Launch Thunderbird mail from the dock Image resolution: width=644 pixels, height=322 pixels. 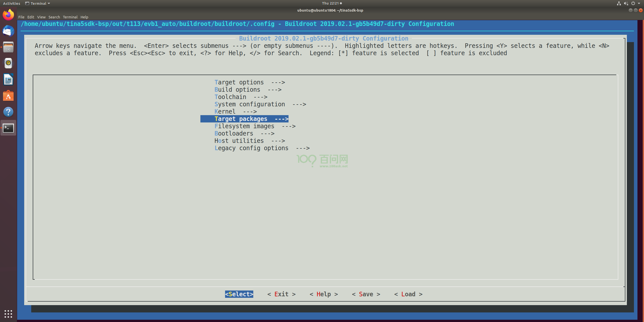pyautogui.click(x=8, y=31)
